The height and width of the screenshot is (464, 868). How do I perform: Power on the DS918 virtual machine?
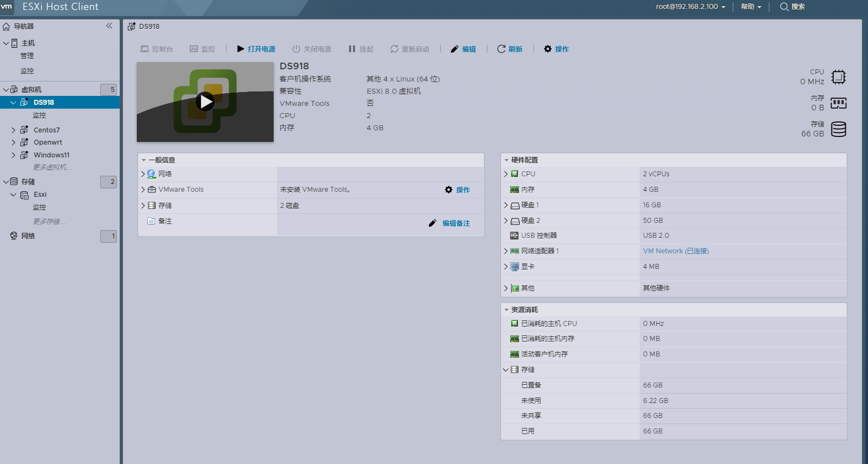click(256, 49)
